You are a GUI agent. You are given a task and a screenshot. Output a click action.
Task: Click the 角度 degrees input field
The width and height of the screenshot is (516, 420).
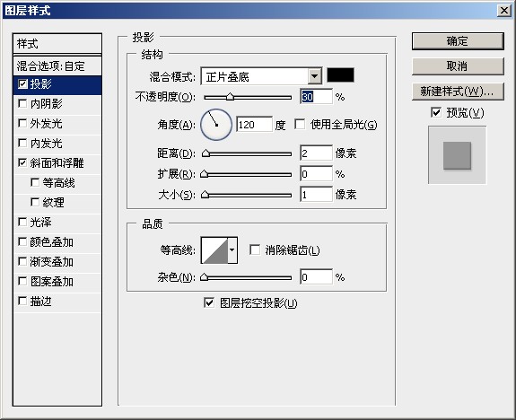coord(254,125)
